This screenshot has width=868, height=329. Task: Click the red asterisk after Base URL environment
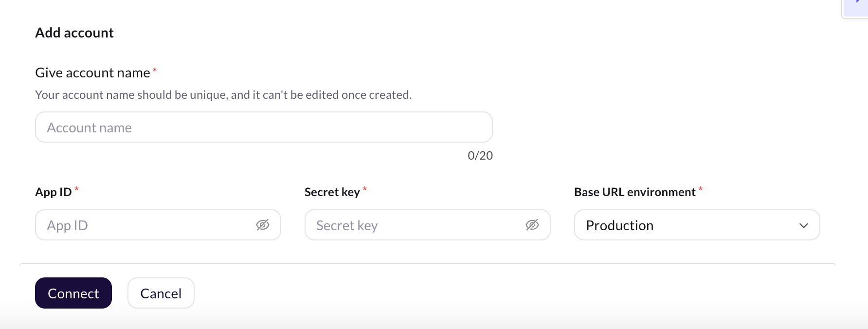click(701, 189)
